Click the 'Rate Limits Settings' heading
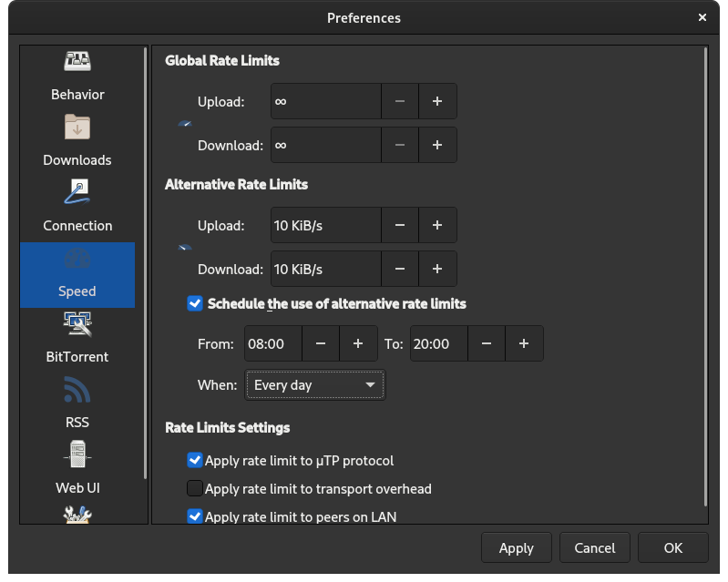 (x=228, y=427)
